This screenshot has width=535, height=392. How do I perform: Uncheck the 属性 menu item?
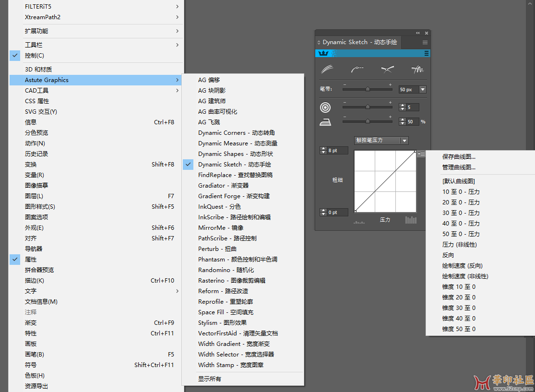coord(96,259)
